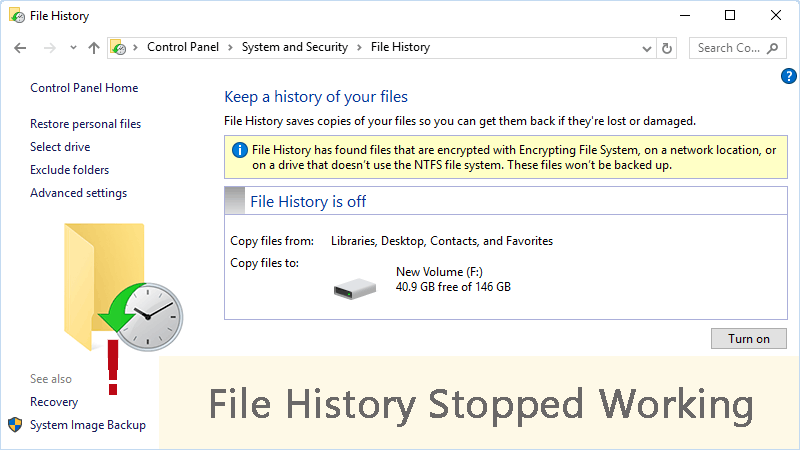The height and width of the screenshot is (450, 800).
Task: Select the System and Security breadcrumb
Action: point(294,47)
